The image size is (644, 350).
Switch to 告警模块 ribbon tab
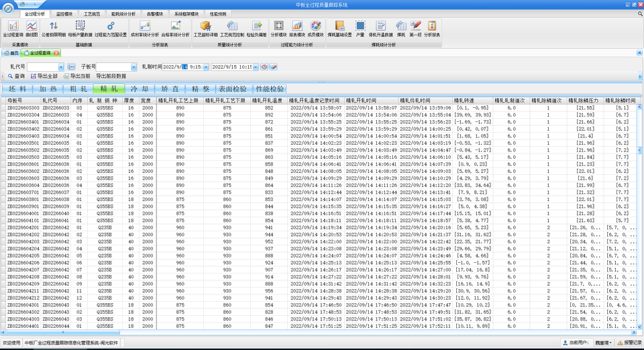pyautogui.click(x=155, y=14)
